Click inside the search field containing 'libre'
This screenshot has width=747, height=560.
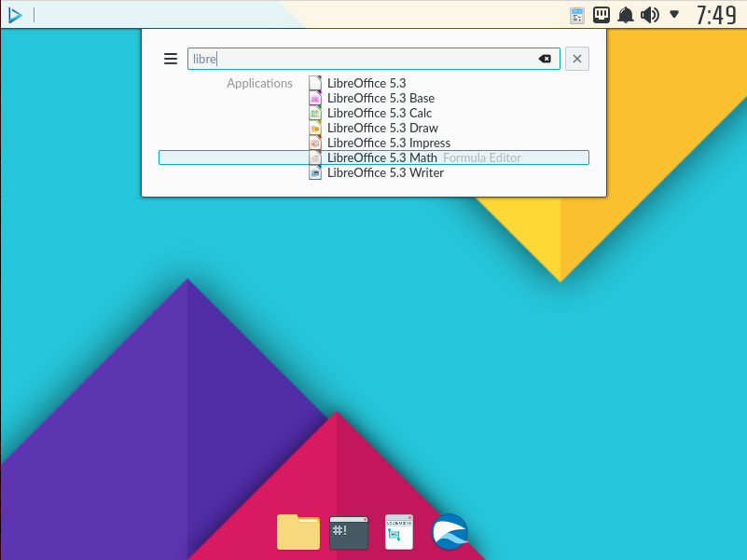pyautogui.click(x=364, y=59)
